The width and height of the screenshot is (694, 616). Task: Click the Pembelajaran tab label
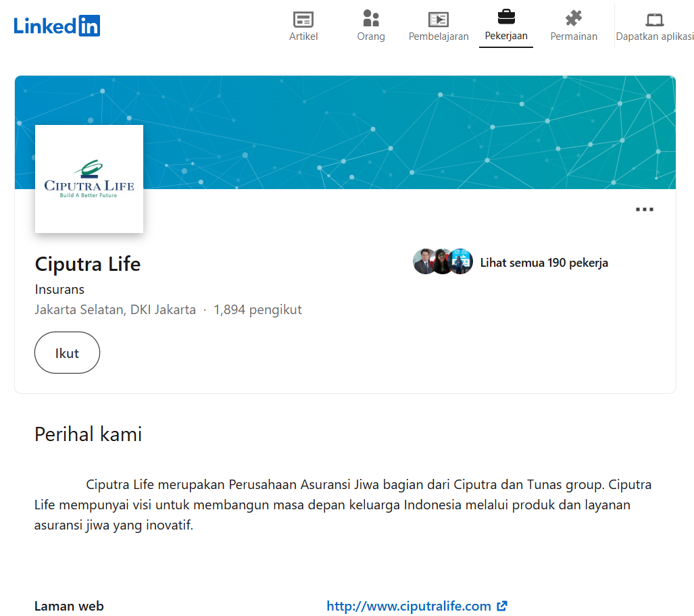click(x=439, y=36)
